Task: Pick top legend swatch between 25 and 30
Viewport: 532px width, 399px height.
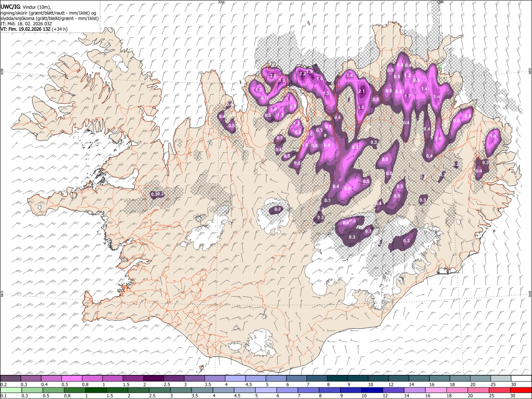Action: 501,379
